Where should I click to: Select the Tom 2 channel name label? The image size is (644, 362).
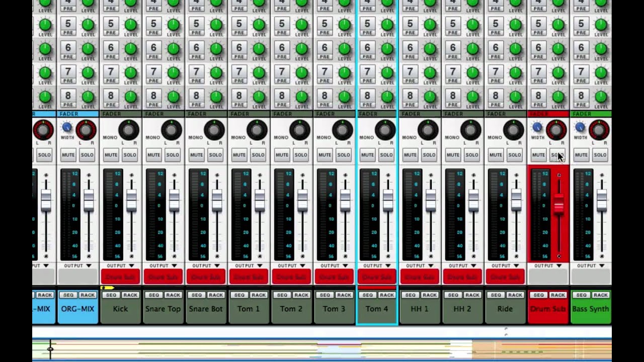click(291, 309)
